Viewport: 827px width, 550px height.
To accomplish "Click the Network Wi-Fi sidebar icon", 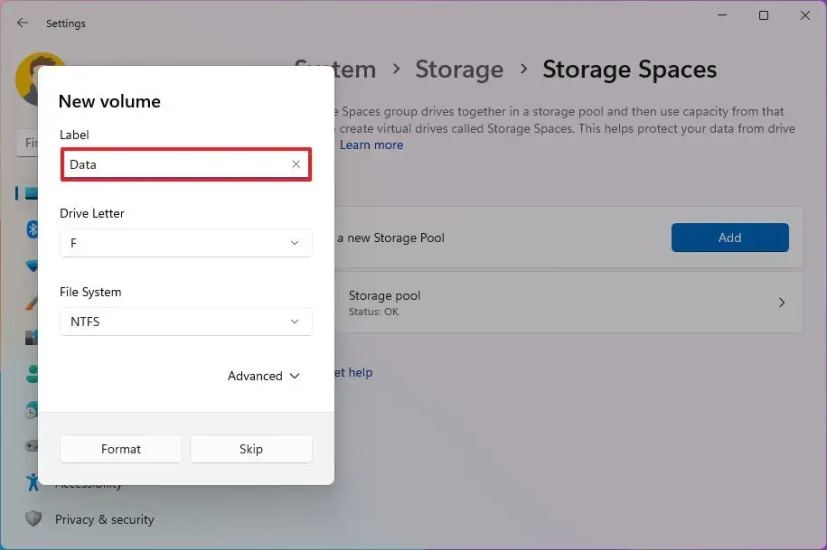I will [32, 266].
